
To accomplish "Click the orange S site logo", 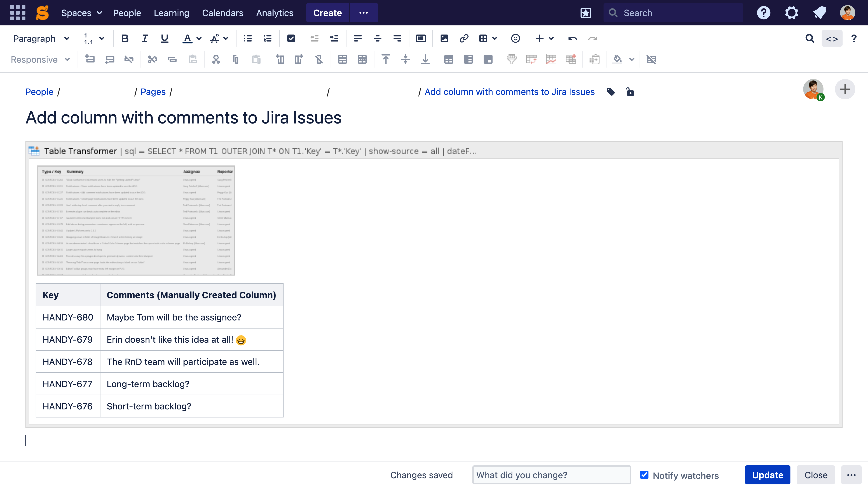I will point(42,13).
